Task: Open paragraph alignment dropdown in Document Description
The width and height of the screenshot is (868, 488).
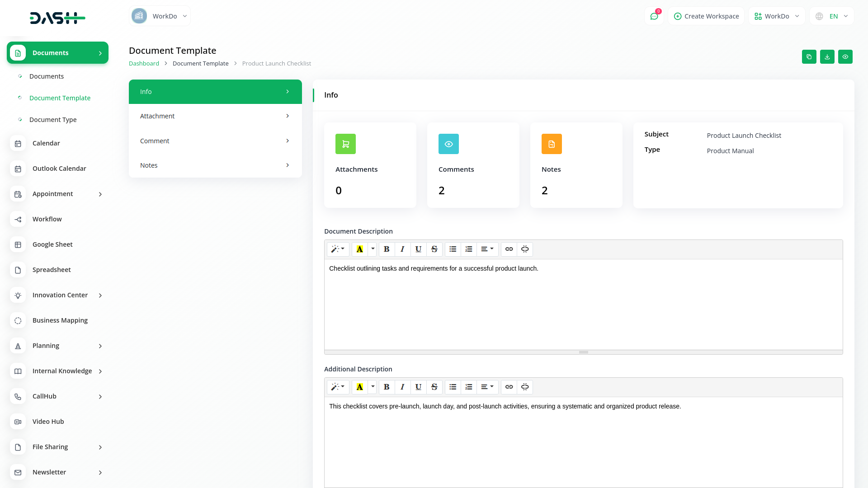Action: coord(487,249)
